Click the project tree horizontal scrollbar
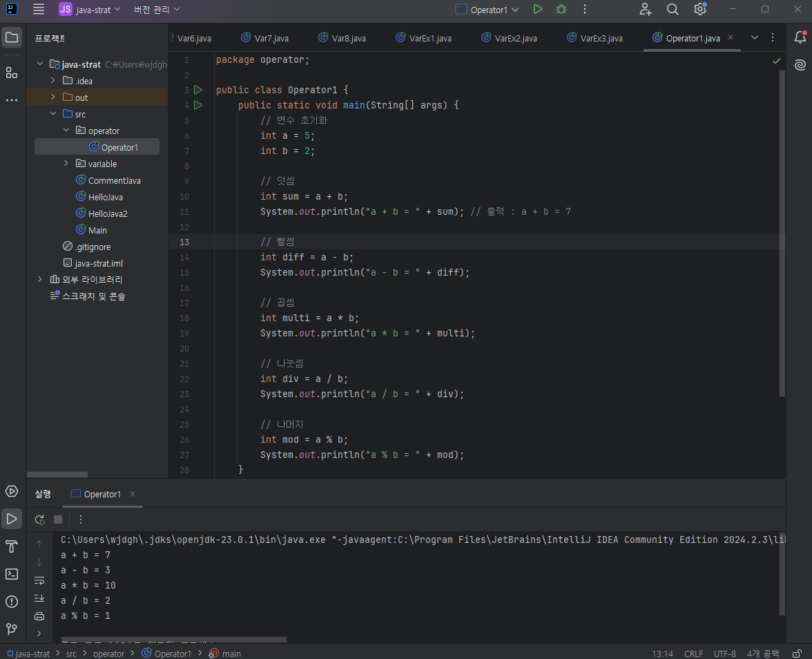The height and width of the screenshot is (659, 812). (x=57, y=475)
